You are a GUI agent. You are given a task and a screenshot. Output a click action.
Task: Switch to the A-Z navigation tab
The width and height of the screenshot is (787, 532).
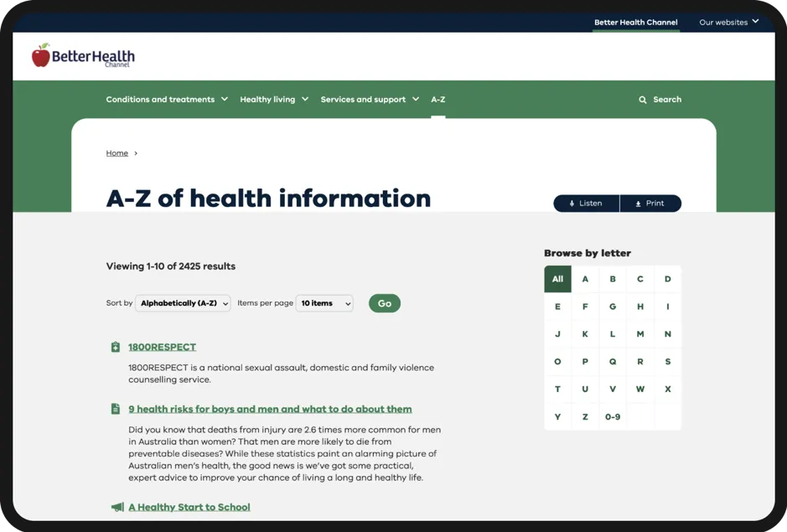[438, 99]
